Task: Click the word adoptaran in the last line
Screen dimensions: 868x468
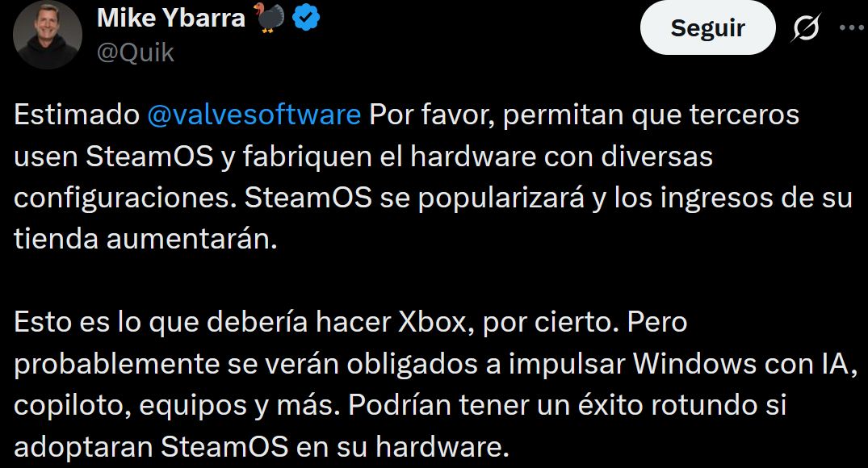Action: [84, 447]
